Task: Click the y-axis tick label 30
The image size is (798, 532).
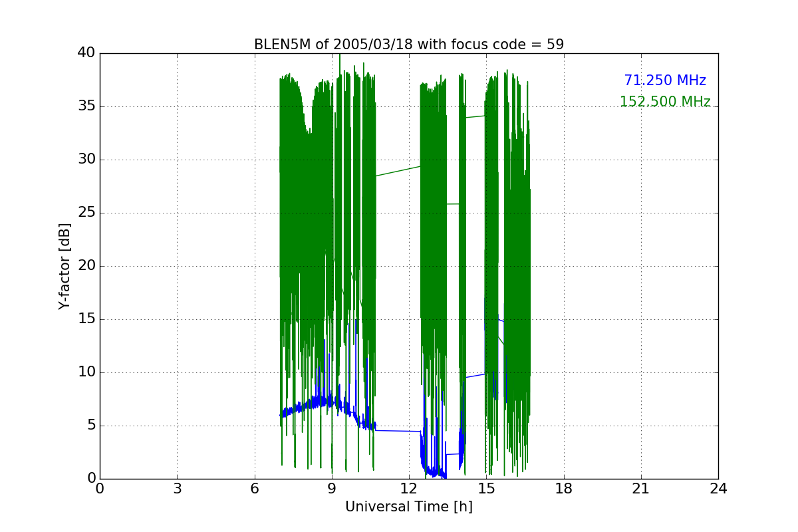Action: tap(86, 160)
